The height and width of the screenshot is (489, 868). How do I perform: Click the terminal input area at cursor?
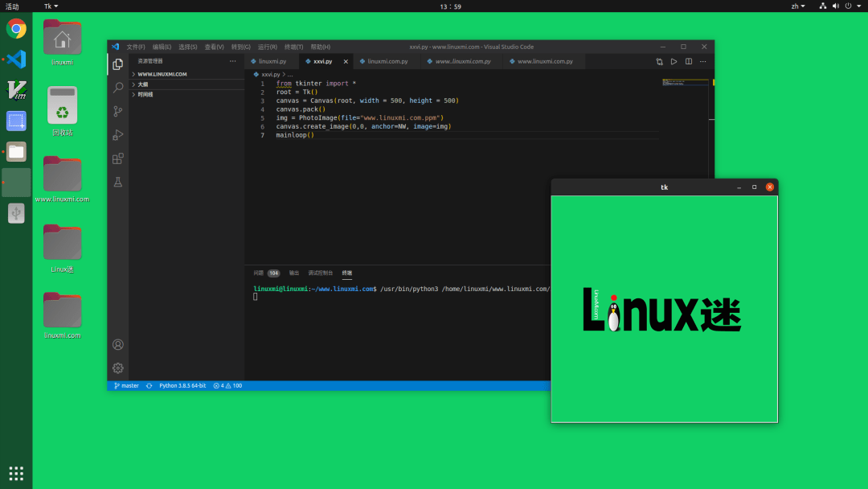pyautogui.click(x=256, y=297)
